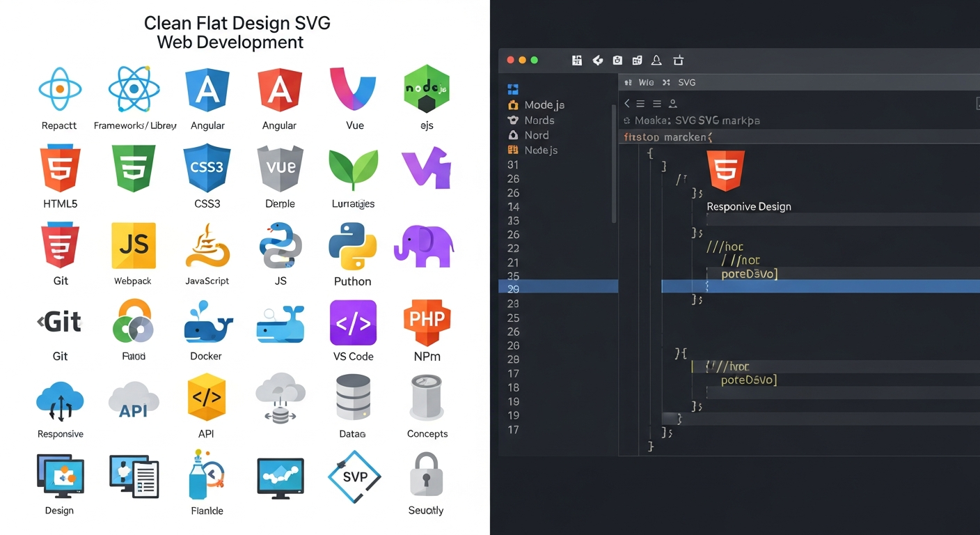Click the green traffic-light dot
This screenshot has height=535, width=980.
(x=535, y=61)
